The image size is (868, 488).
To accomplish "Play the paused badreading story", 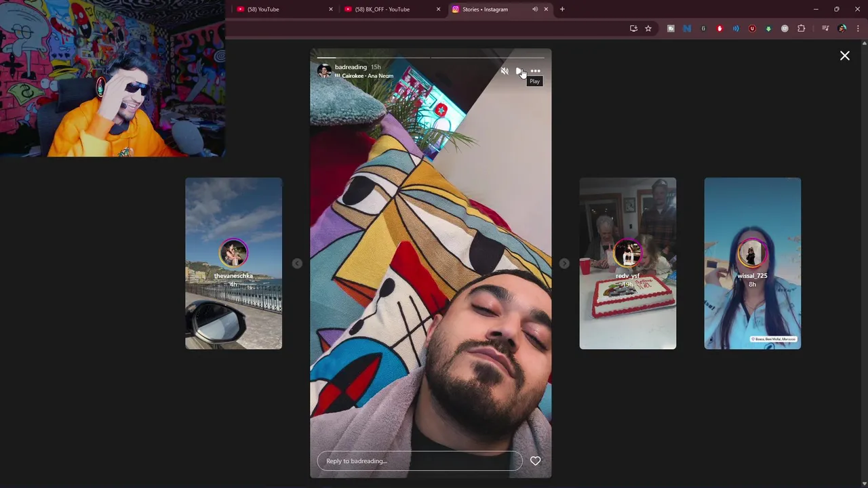I will tap(519, 71).
